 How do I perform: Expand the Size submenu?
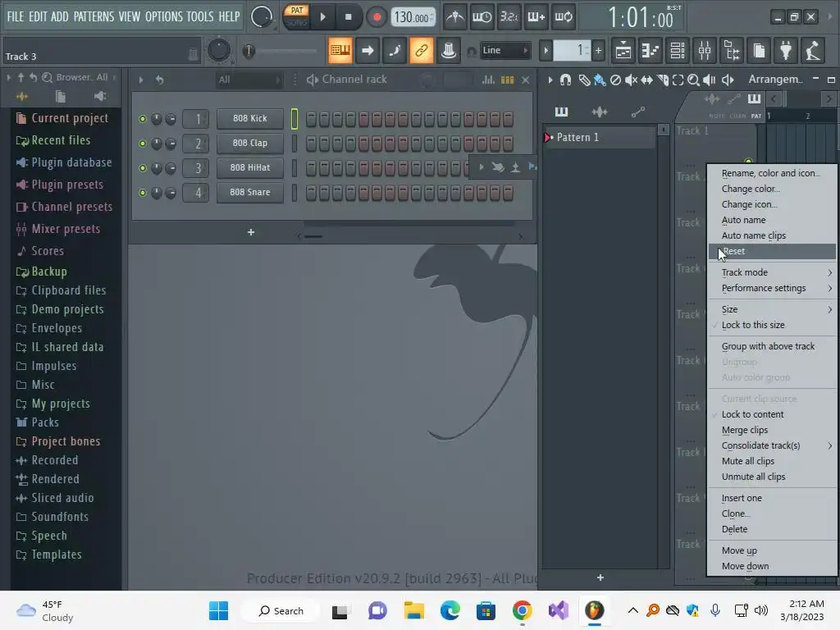tap(772, 309)
